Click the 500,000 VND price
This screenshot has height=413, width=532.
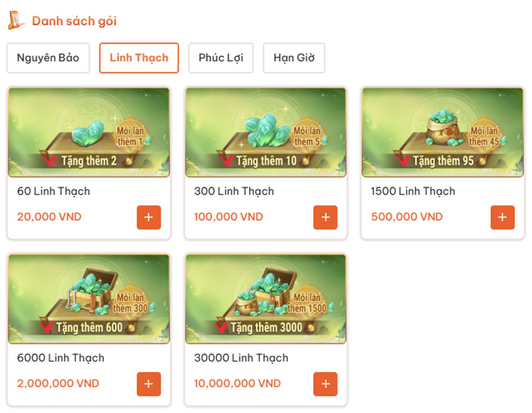coord(407,217)
